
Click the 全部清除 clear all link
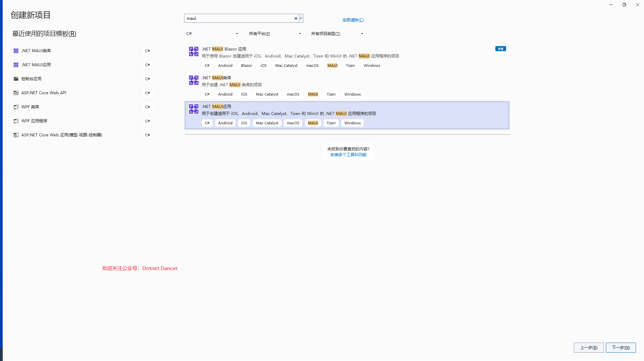click(x=353, y=20)
